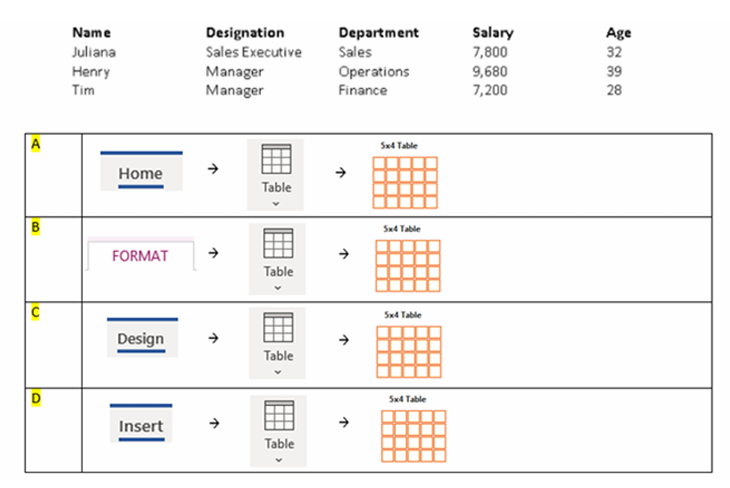Switch to the FORMAT tab
The height and width of the screenshot is (488, 730).
point(140,256)
